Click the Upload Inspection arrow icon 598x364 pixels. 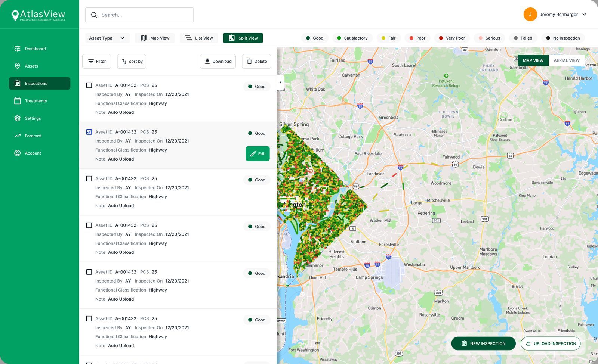[x=528, y=343]
